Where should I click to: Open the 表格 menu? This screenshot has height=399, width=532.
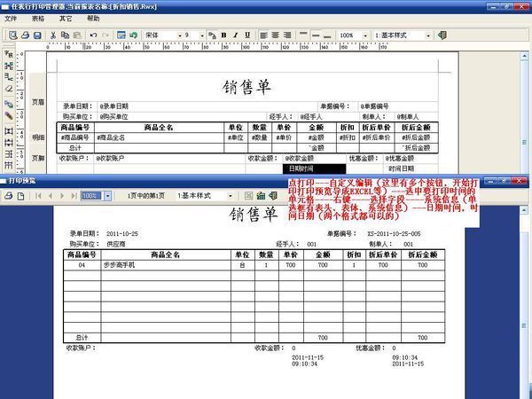point(38,19)
